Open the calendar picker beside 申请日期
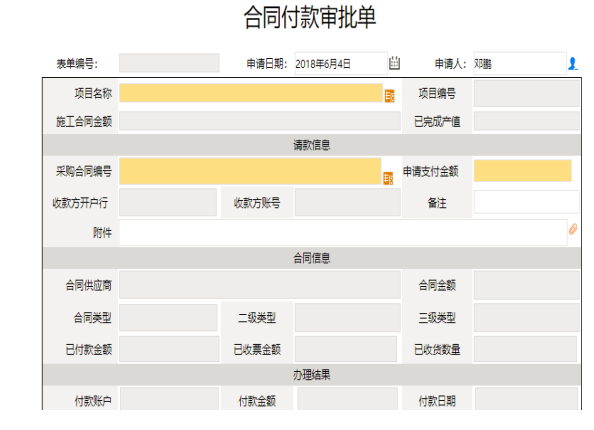 [x=394, y=63]
